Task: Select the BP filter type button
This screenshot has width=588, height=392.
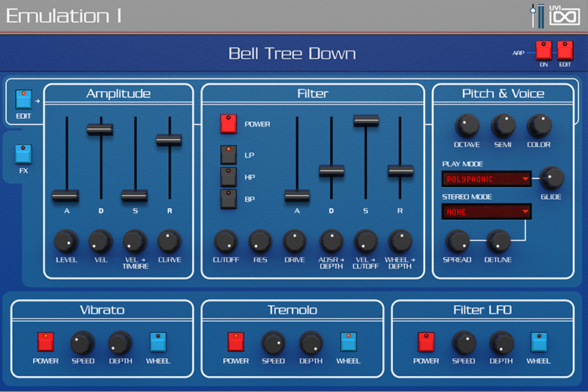Action: [228, 199]
